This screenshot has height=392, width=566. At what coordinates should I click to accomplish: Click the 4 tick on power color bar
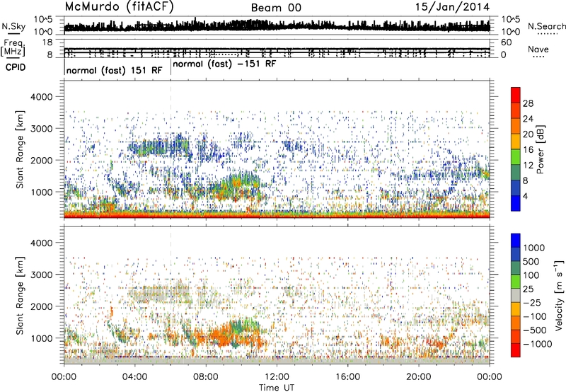[x=525, y=196]
